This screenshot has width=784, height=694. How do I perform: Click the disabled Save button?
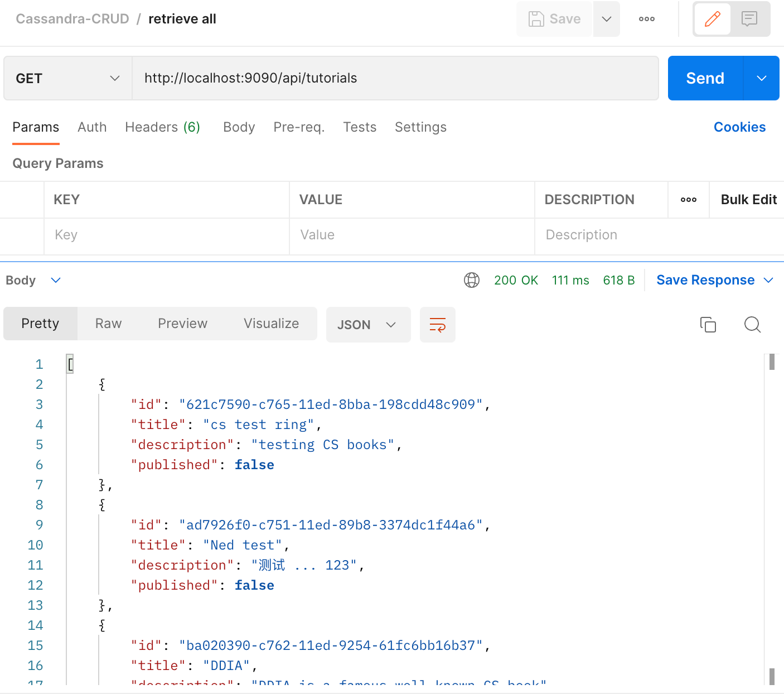coord(554,19)
